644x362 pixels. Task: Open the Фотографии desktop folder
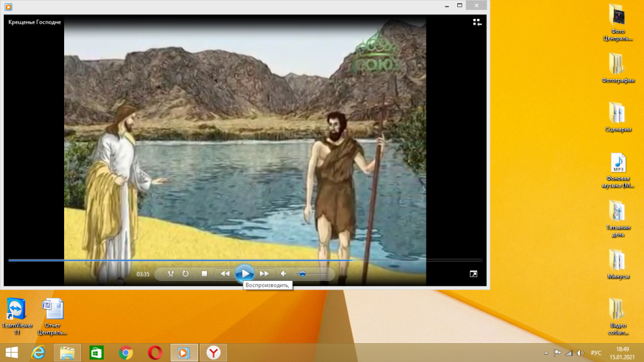tap(618, 68)
